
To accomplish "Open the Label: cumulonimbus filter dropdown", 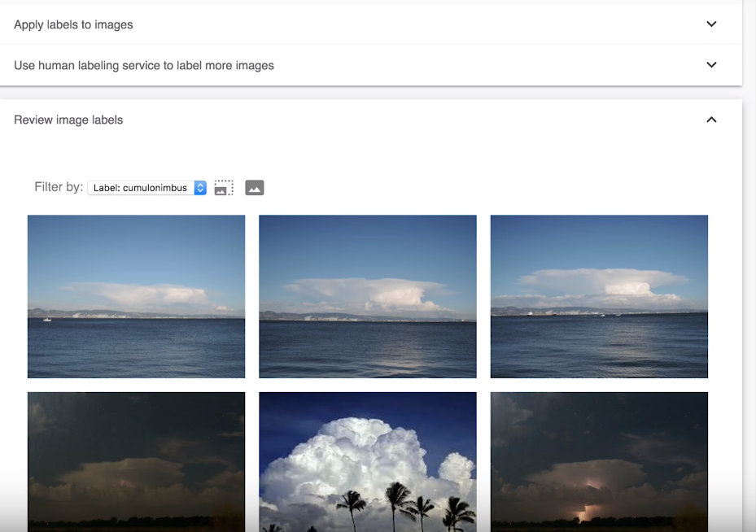I will coord(141,188).
